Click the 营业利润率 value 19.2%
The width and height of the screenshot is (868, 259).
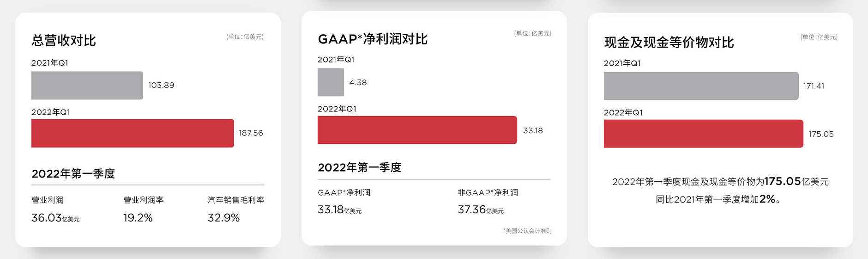[138, 218]
